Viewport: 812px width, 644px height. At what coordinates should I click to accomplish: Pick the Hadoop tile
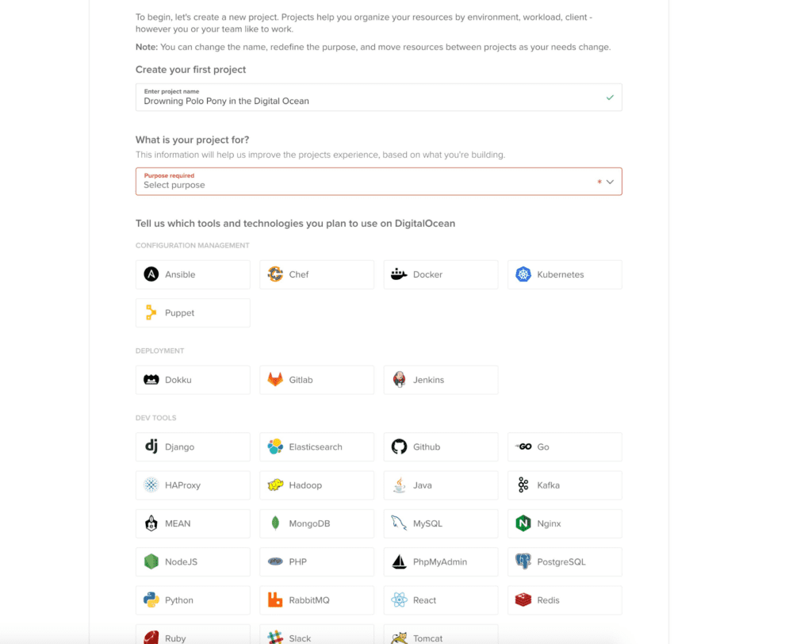tap(317, 485)
